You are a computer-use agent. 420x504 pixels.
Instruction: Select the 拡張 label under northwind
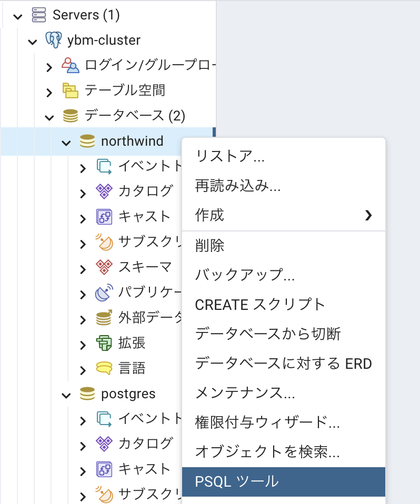(132, 342)
